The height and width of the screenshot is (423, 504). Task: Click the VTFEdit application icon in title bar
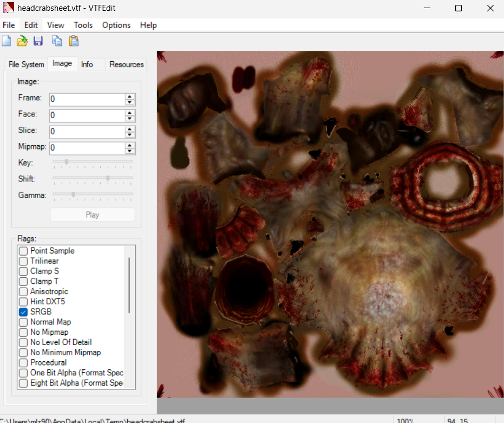click(8, 8)
